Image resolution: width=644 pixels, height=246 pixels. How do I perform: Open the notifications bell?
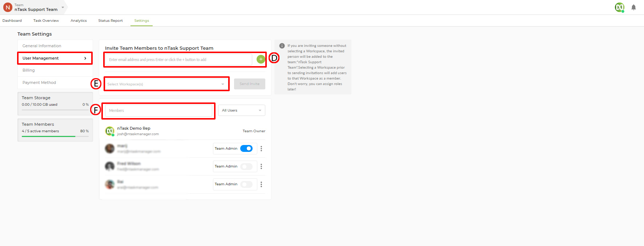[633, 7]
